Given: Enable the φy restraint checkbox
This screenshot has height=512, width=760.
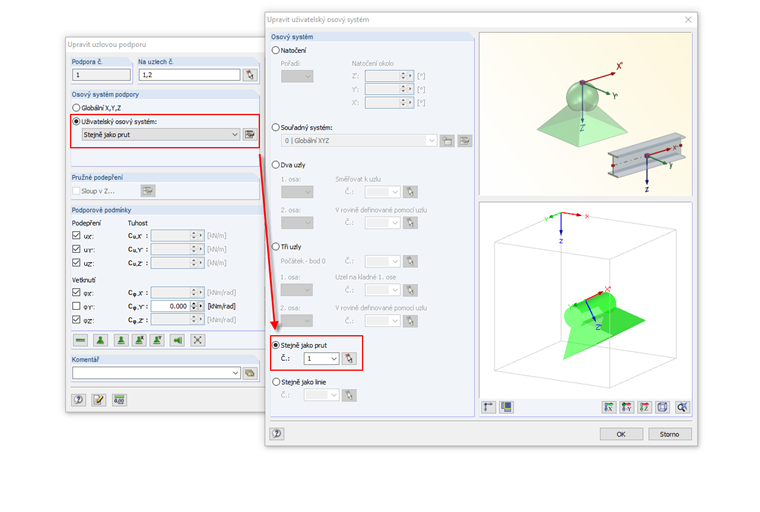Looking at the screenshot, I should 76,306.
